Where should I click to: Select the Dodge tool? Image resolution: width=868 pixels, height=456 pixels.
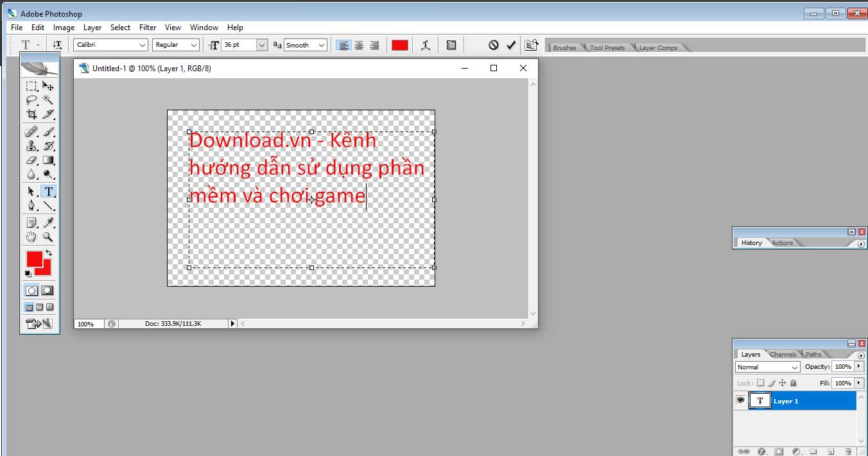click(48, 174)
